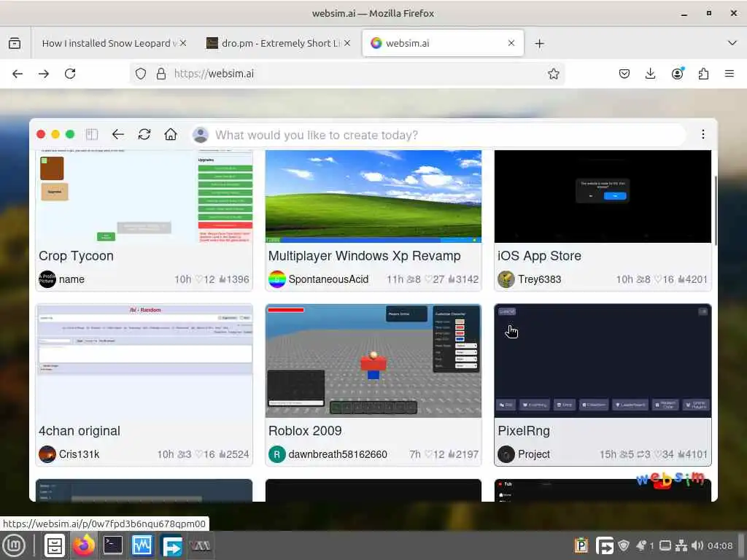Close the Snow Leopard tab
Image resolution: width=747 pixels, height=560 pixels.
tap(183, 43)
